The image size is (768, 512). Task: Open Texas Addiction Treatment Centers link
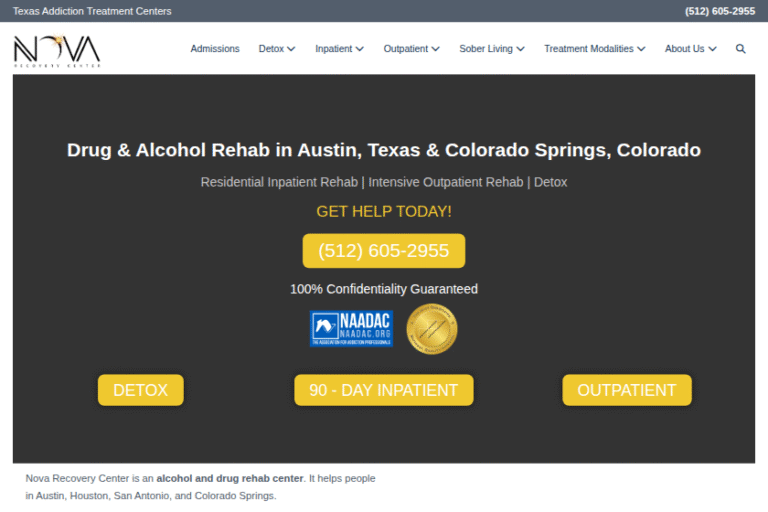click(x=92, y=11)
